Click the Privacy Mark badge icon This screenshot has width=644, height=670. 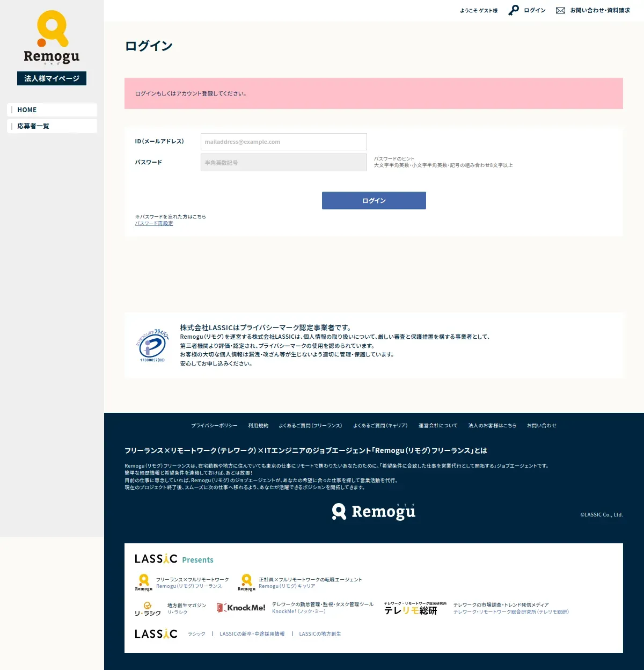coord(152,346)
